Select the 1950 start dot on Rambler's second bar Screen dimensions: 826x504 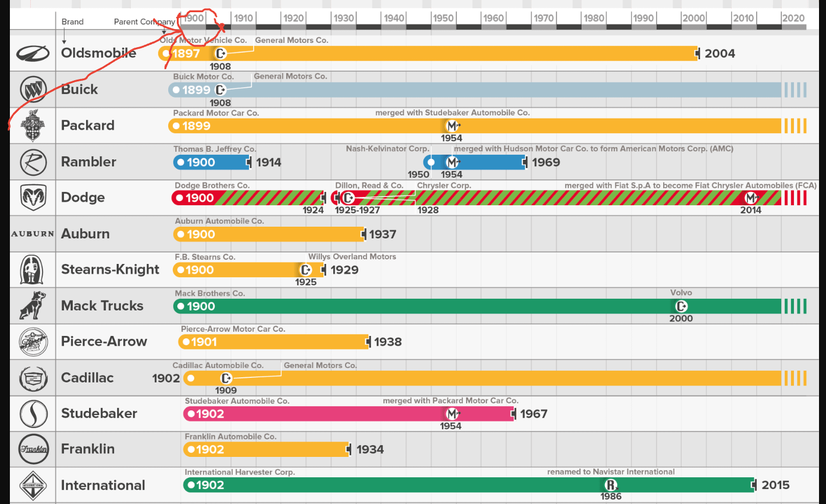pos(431,162)
